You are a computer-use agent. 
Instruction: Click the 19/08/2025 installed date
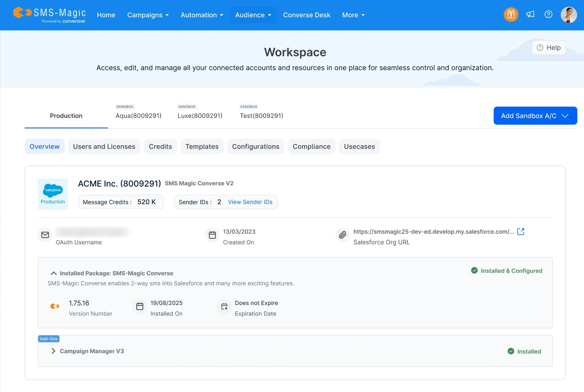tap(166, 303)
